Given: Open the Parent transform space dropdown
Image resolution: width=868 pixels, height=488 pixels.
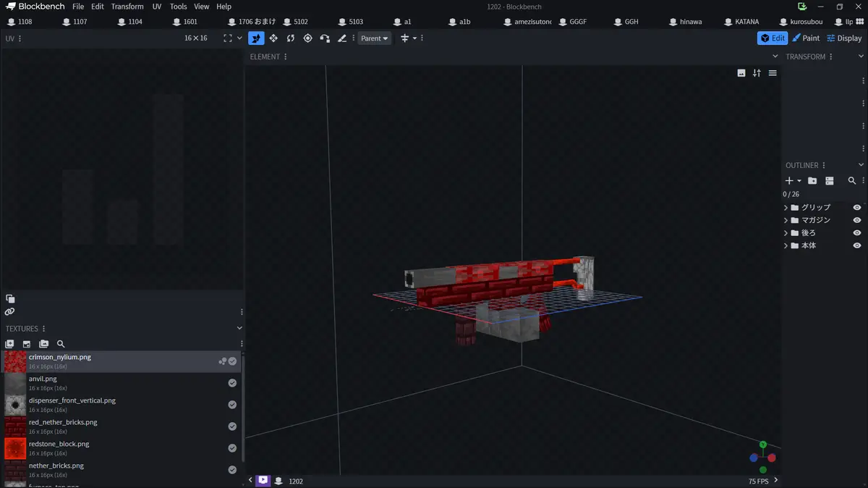Looking at the screenshot, I should click(374, 38).
